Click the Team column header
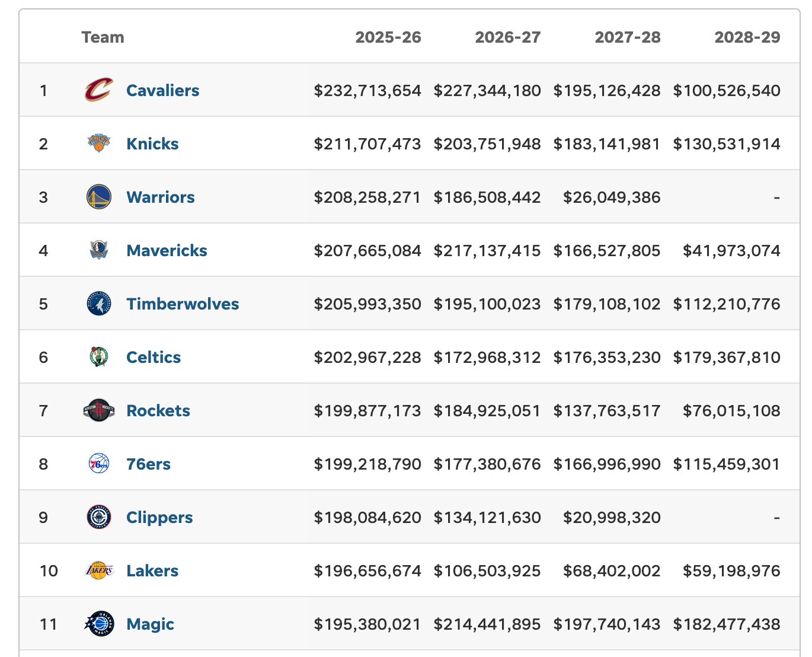The width and height of the screenshot is (812, 657). pos(103,37)
